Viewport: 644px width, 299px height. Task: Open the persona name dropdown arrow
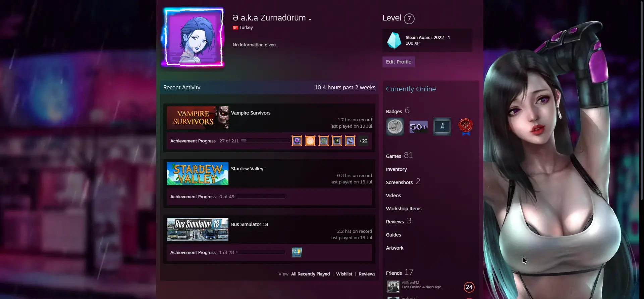pos(310,19)
